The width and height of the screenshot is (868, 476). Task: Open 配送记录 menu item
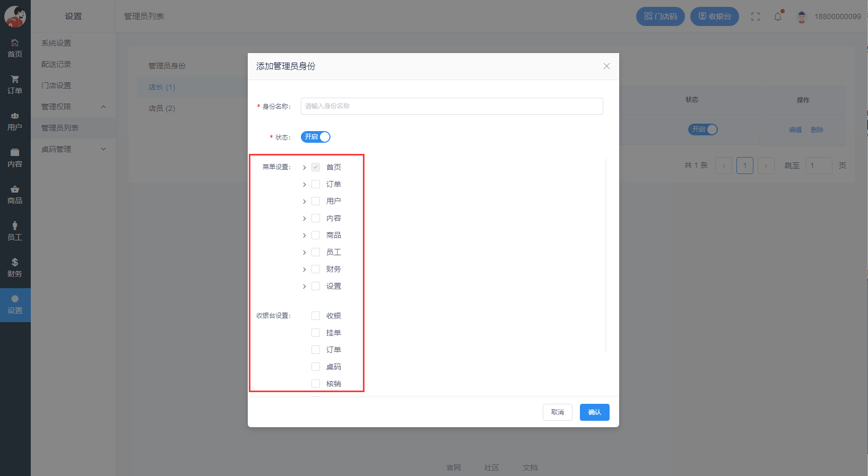73,64
